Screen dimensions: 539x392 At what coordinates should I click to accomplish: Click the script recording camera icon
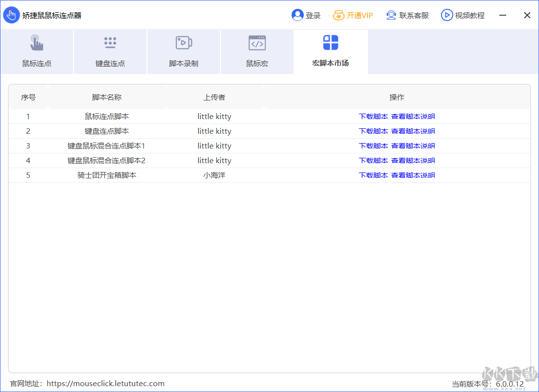[x=184, y=43]
